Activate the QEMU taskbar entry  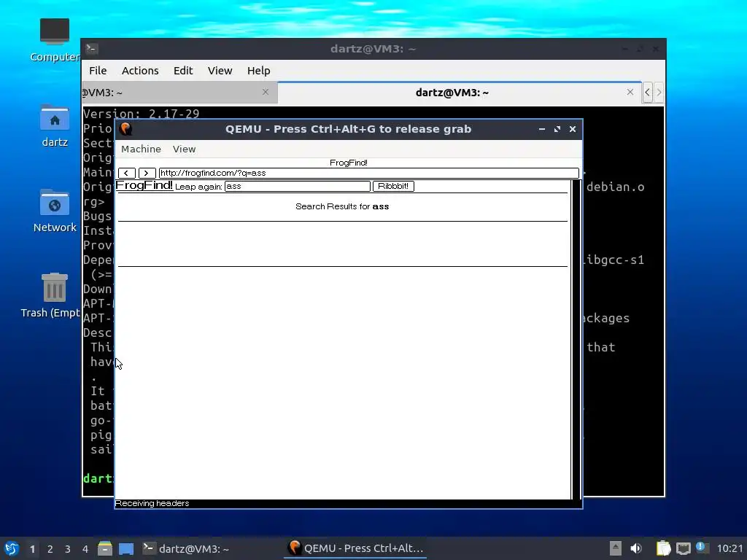coord(355,548)
